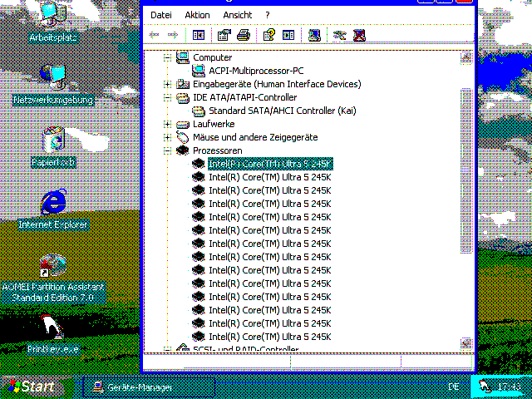Click the device tree scrollbar down arrow
Viewport: 532px width, 399px height.
pos(467,343)
